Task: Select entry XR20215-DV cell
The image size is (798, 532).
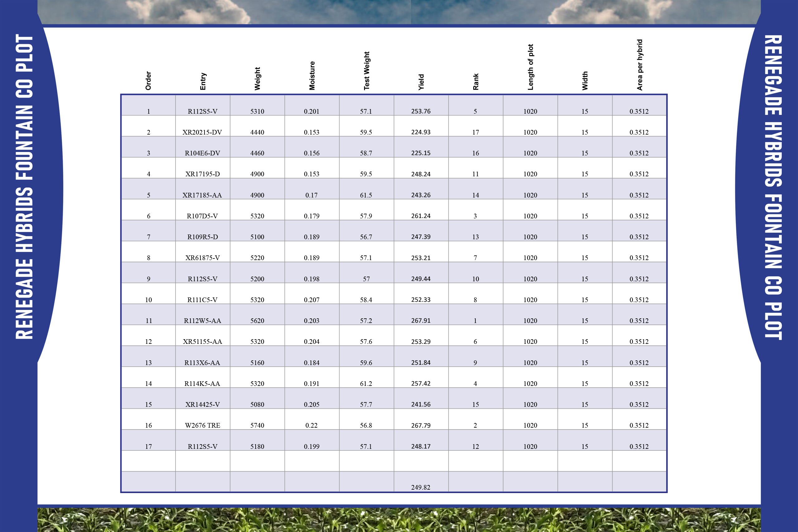Action: pyautogui.click(x=202, y=132)
